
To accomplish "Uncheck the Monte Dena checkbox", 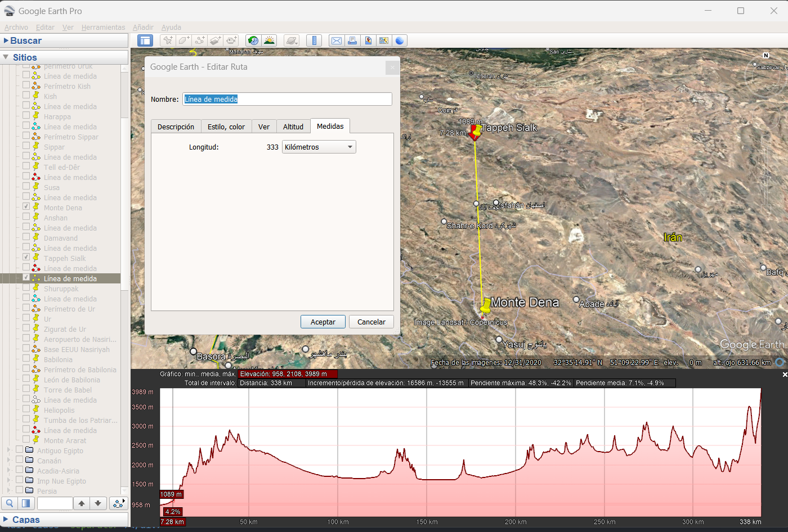I will pyautogui.click(x=26, y=206).
